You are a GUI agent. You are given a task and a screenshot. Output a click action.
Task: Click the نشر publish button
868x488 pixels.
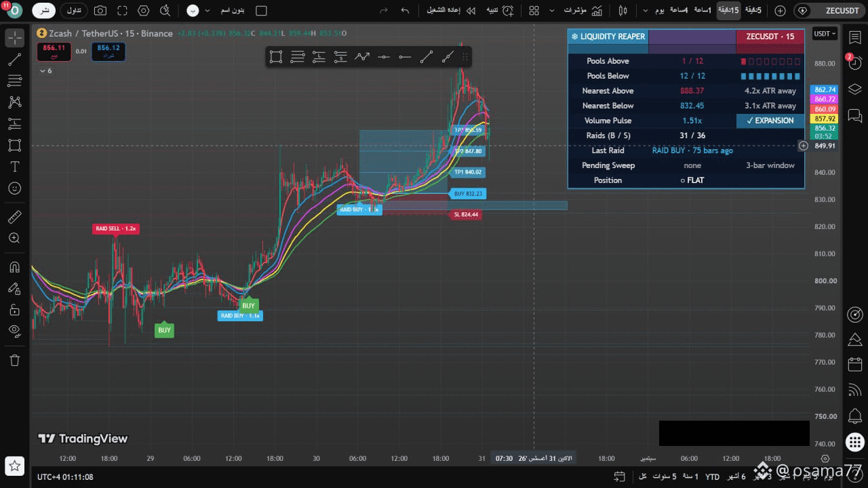point(44,11)
